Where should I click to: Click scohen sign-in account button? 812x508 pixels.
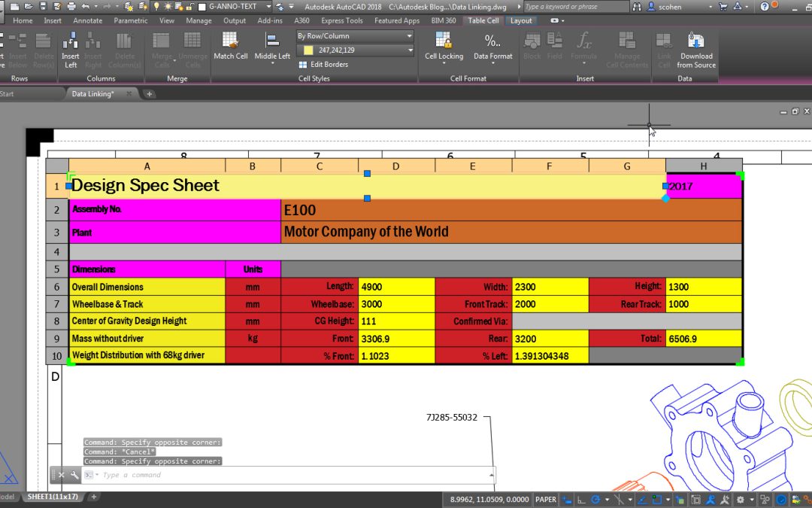[670, 7]
